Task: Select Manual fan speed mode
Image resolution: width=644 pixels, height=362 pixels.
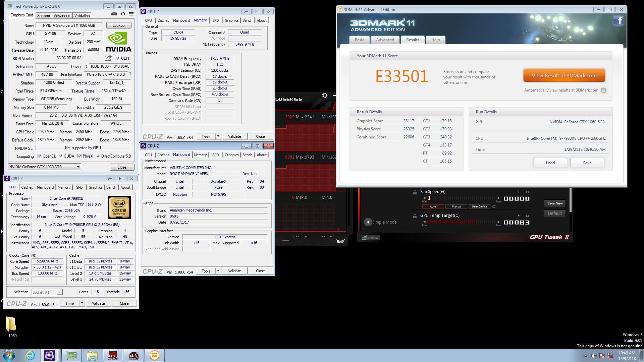Action: [x=457, y=206]
